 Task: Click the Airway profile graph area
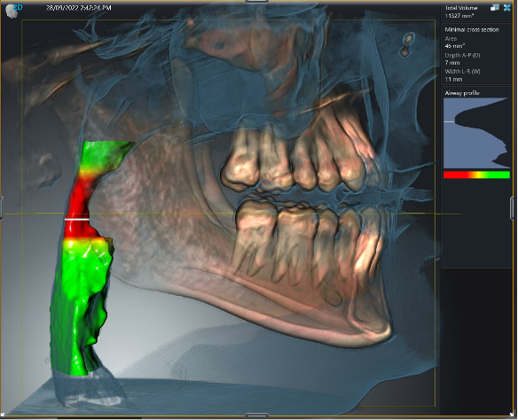(476, 133)
